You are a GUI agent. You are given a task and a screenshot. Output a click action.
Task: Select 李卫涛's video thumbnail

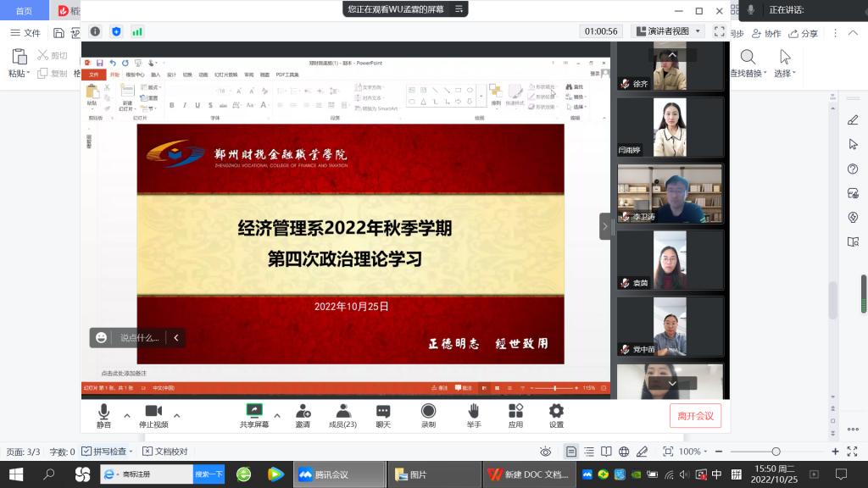pos(670,194)
